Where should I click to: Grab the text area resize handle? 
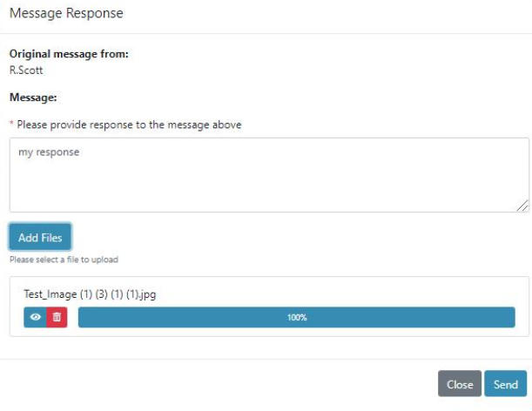pos(522,205)
